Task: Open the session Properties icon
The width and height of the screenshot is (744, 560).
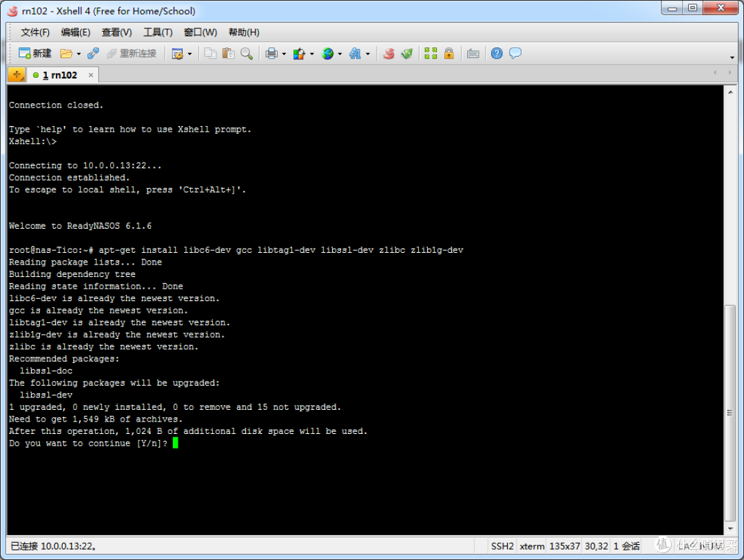Action: 178,54
